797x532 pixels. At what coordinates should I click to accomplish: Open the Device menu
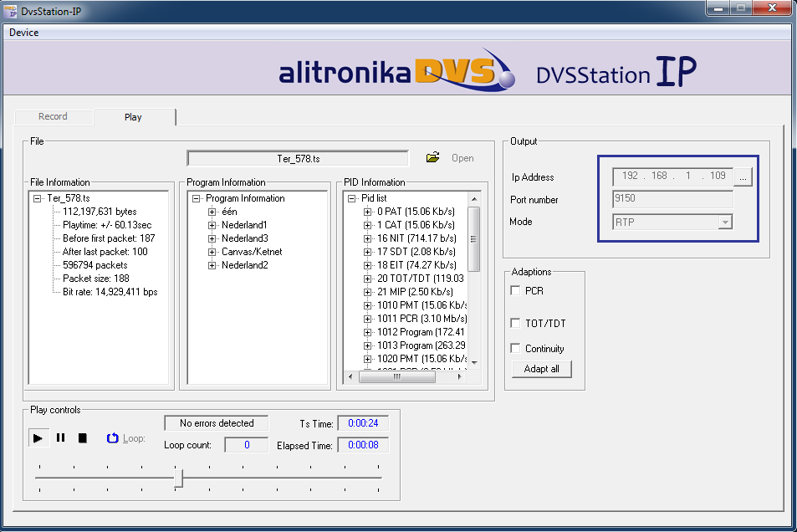(23, 33)
